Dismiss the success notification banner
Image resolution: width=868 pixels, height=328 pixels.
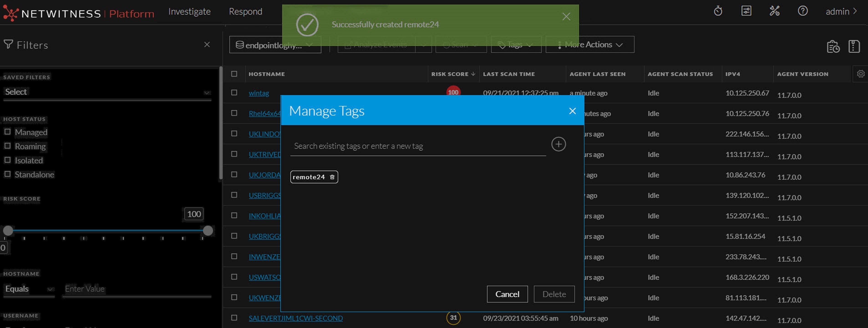(566, 17)
